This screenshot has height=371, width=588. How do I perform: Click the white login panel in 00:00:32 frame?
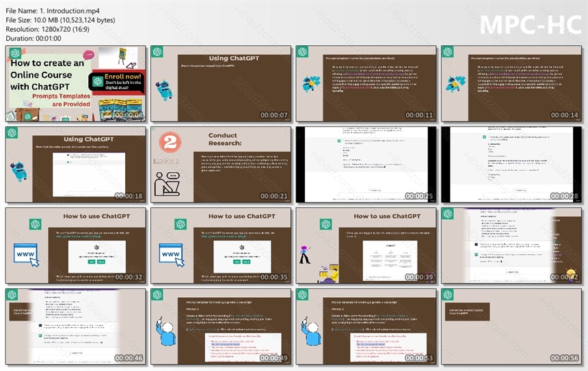(97, 257)
